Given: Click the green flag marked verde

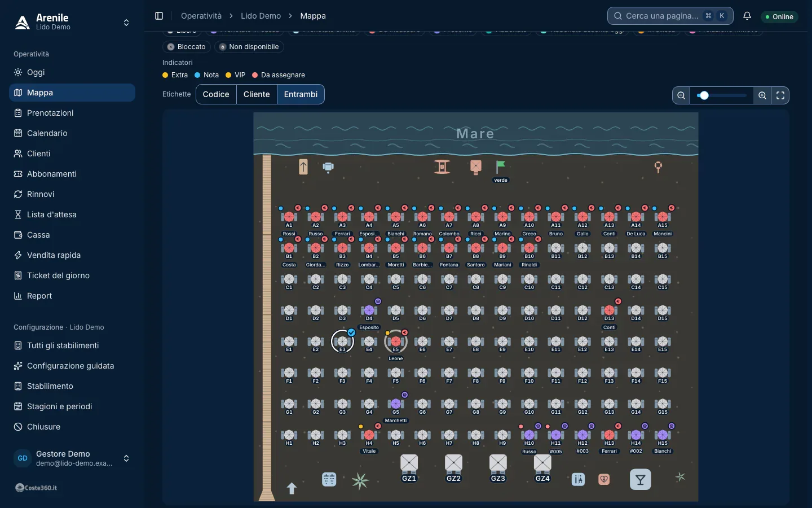Looking at the screenshot, I should [501, 167].
